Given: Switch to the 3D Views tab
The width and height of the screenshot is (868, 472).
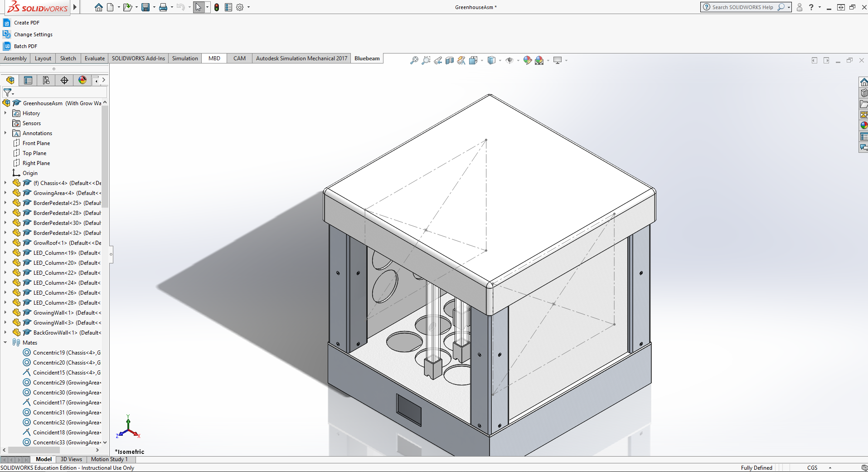Looking at the screenshot, I should [x=71, y=459].
